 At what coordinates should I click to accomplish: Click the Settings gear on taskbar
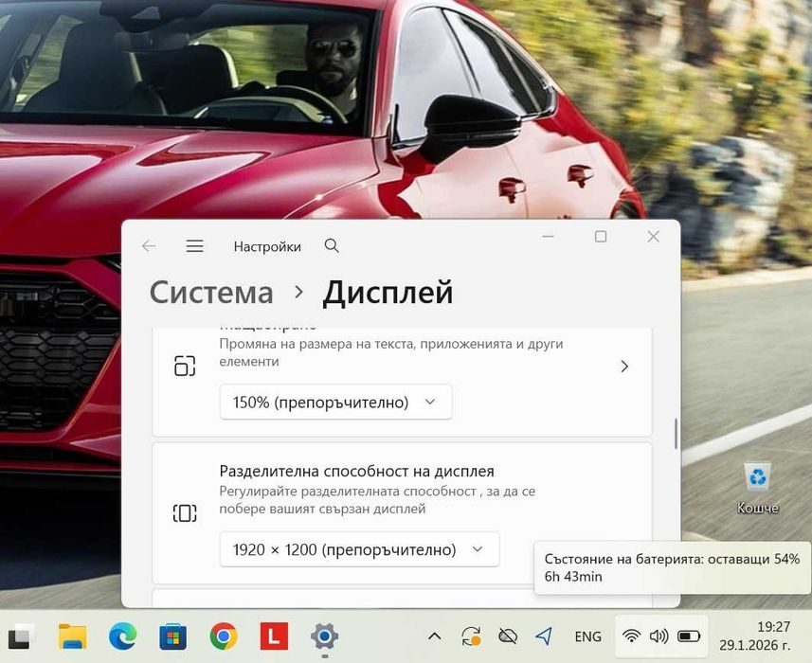(x=324, y=636)
